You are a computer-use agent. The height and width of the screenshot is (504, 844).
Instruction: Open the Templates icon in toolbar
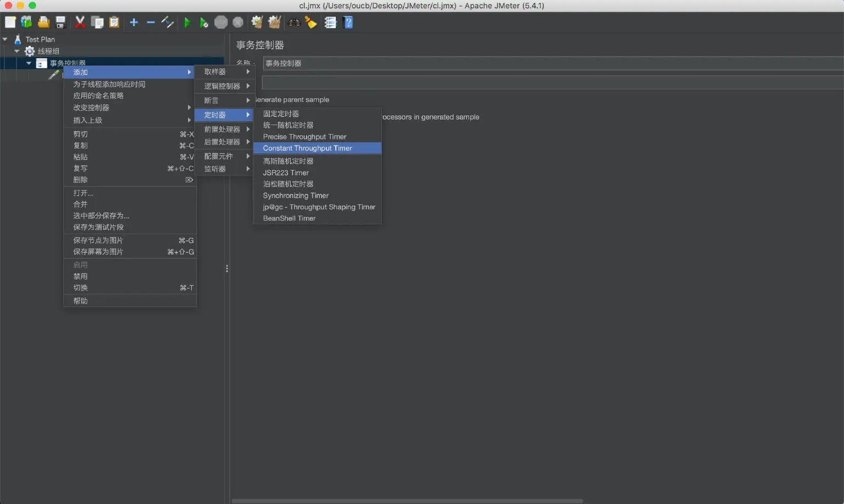[26, 23]
